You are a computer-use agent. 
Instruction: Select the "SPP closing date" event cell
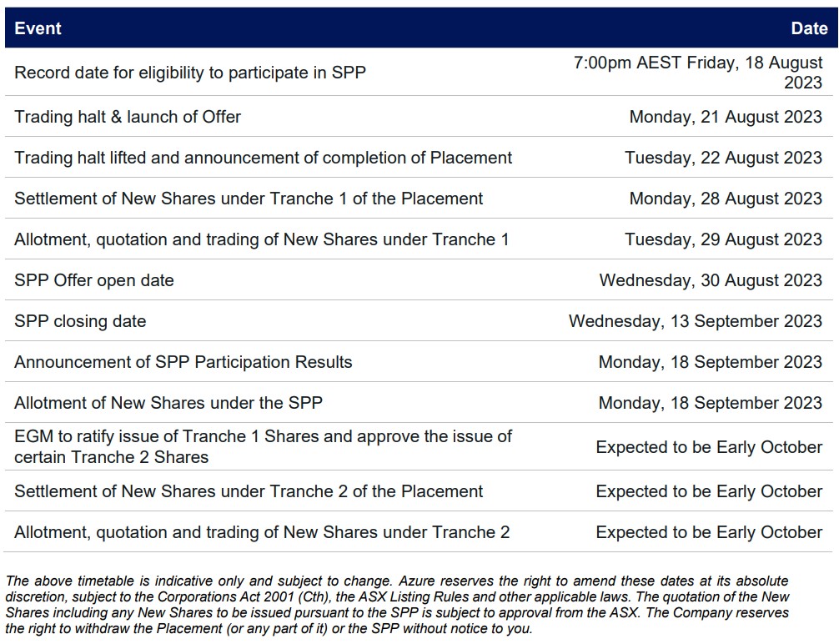pos(80,321)
